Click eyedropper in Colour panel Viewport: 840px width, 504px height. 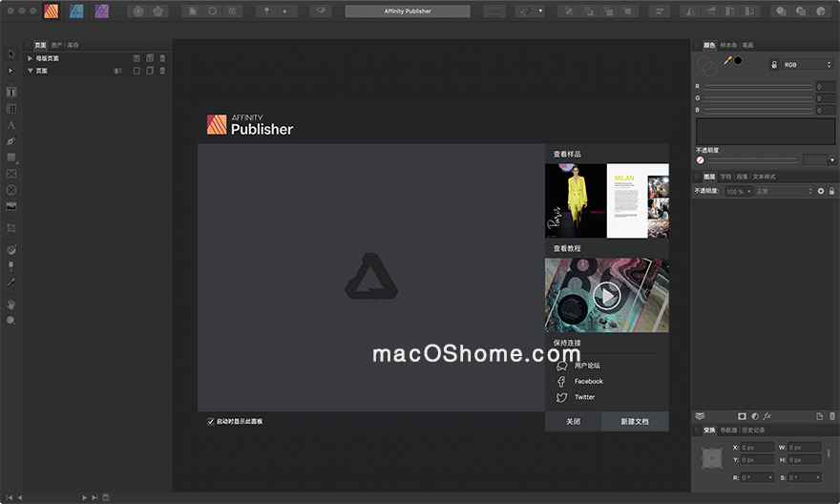(727, 60)
